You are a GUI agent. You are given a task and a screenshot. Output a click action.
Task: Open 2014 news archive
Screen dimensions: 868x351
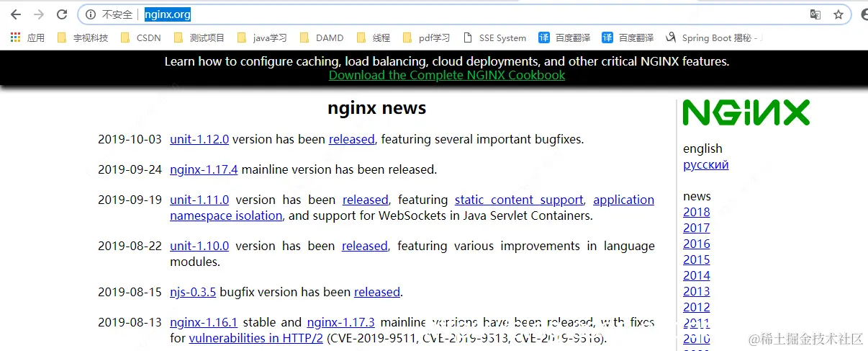[x=697, y=275]
